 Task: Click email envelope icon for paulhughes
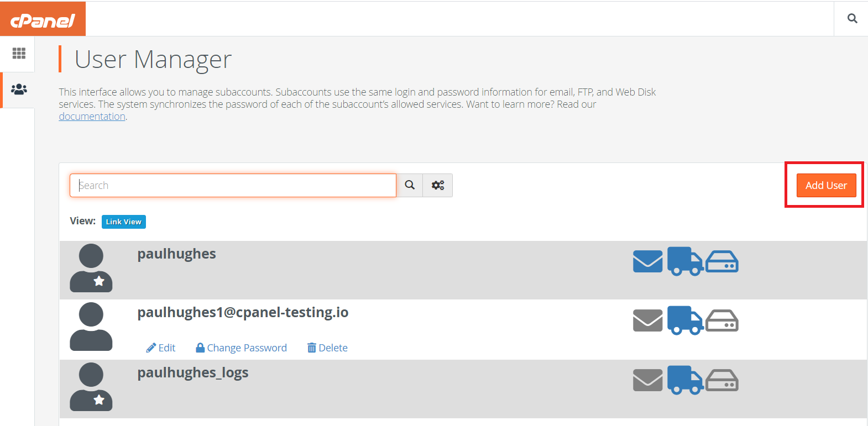647,261
